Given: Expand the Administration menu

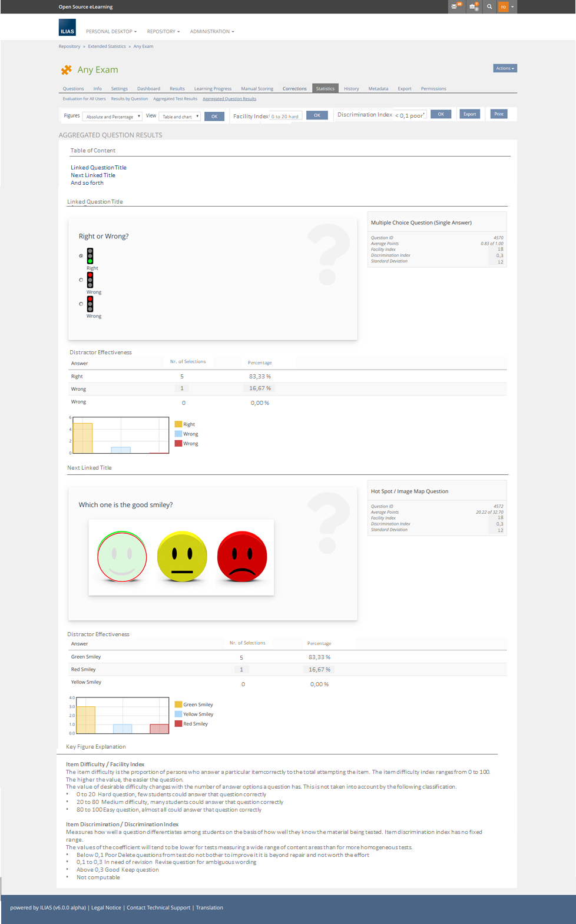Looking at the screenshot, I should (212, 31).
